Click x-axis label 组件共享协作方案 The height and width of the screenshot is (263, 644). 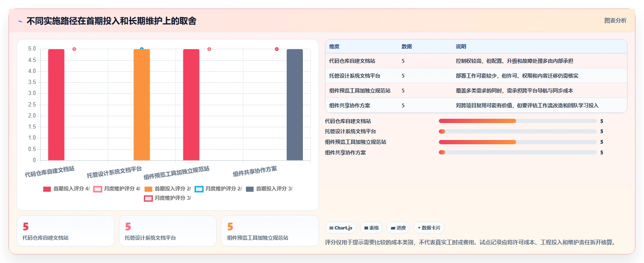coord(255,171)
